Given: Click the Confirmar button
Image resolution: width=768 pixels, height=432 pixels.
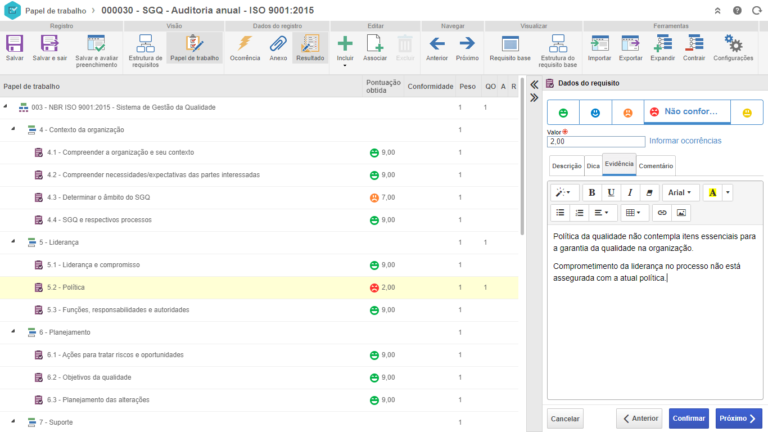Looking at the screenshot, I should point(687,418).
